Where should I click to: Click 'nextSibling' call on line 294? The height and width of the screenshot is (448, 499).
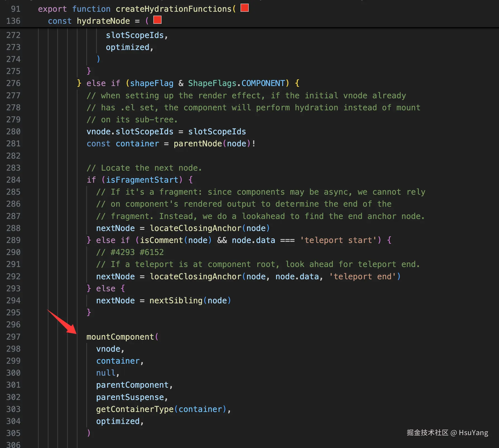[x=176, y=301]
